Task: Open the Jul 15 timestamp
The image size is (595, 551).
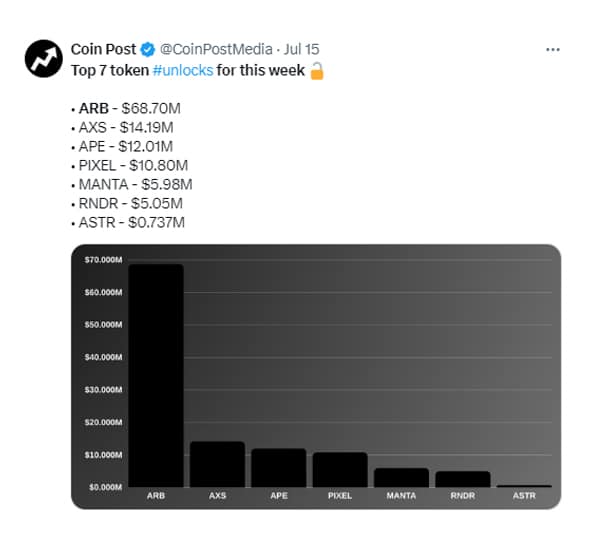Action: (x=302, y=49)
